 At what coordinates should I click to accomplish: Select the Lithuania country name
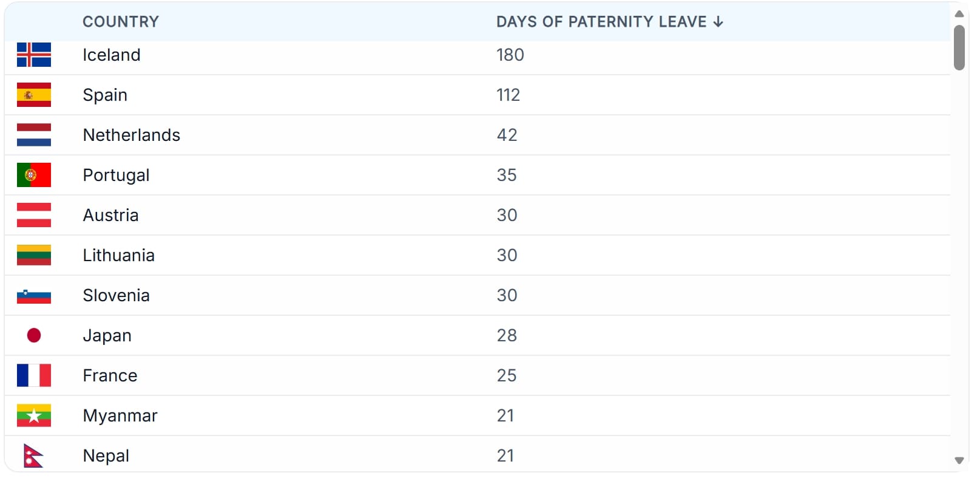tap(119, 255)
